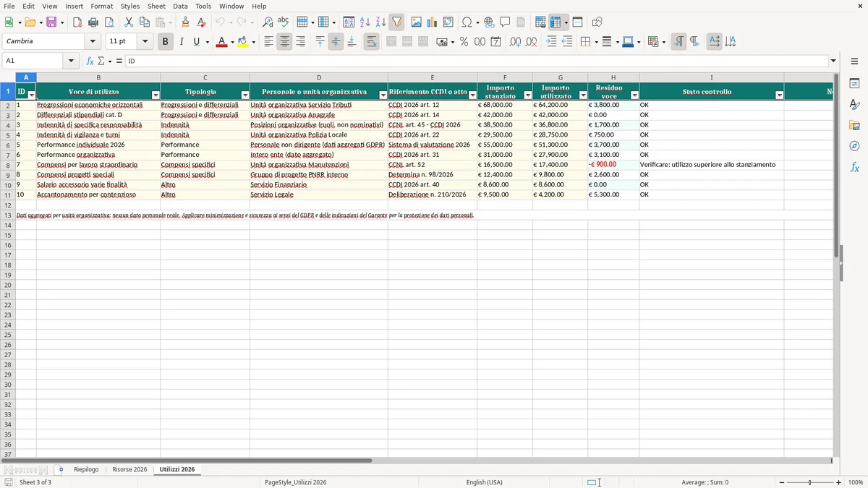Add a new sheet button
The width and height of the screenshot is (868, 488).
pos(61,469)
